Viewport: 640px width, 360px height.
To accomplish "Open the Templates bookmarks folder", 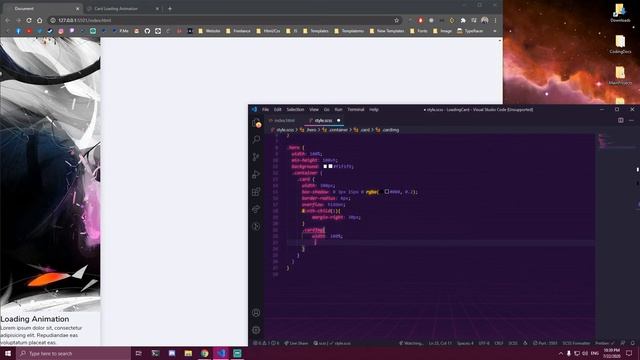I will pos(316,31).
